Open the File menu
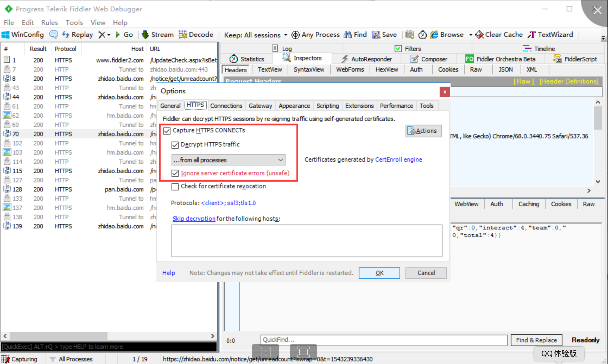The image size is (608, 364). pos(9,23)
